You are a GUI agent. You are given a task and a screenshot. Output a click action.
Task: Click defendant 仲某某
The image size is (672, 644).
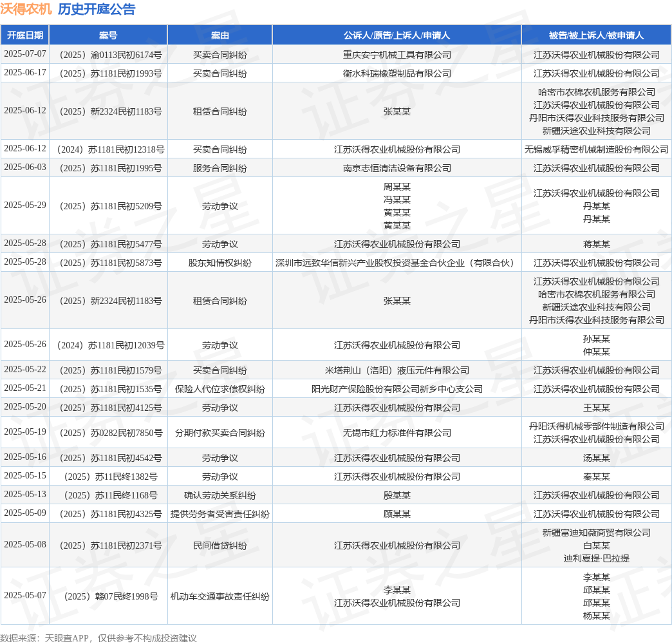click(x=596, y=352)
